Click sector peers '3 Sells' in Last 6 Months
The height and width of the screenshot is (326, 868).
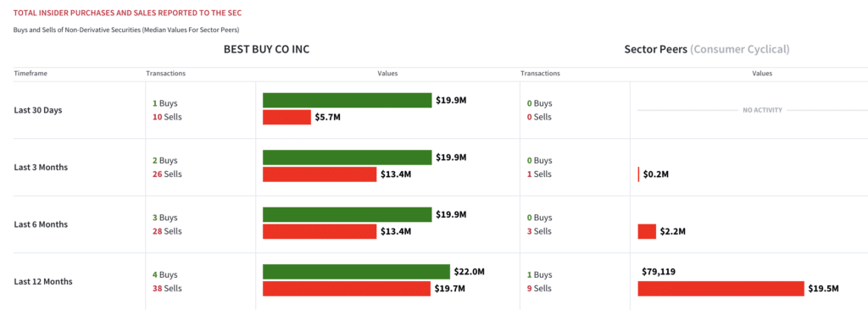(x=539, y=231)
